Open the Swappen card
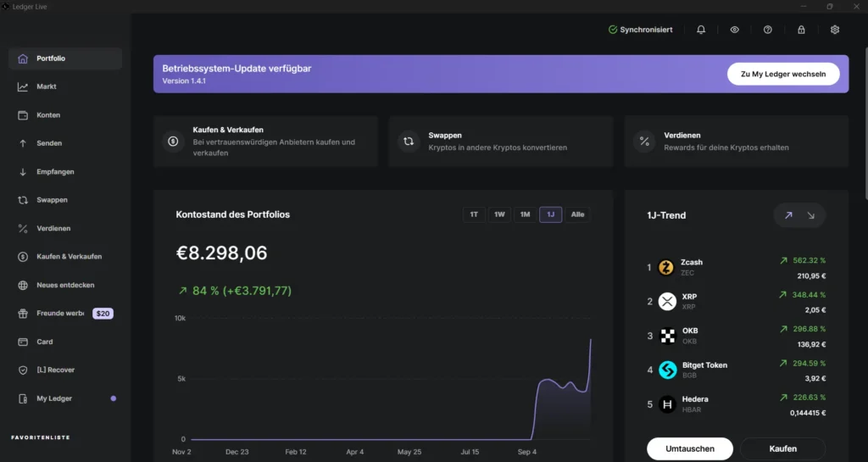Screen dimensions: 868x462 coord(501,141)
